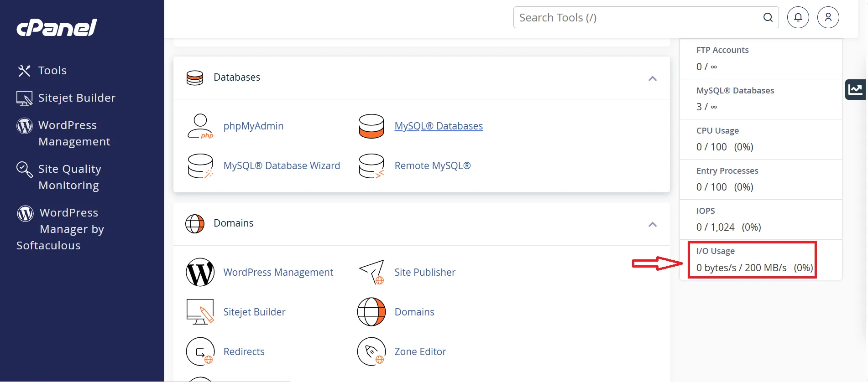Select Site Quality Monitoring in sidebar
The width and height of the screenshot is (868, 382).
(69, 177)
